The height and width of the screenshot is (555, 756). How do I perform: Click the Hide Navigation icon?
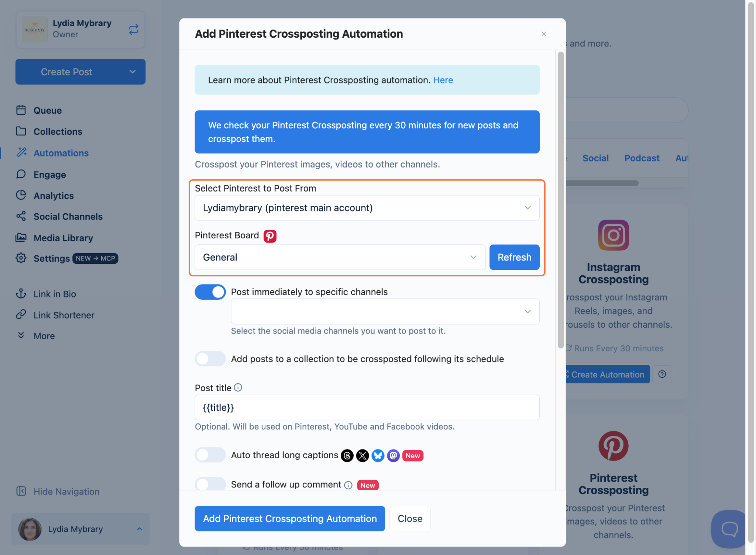[x=21, y=491]
